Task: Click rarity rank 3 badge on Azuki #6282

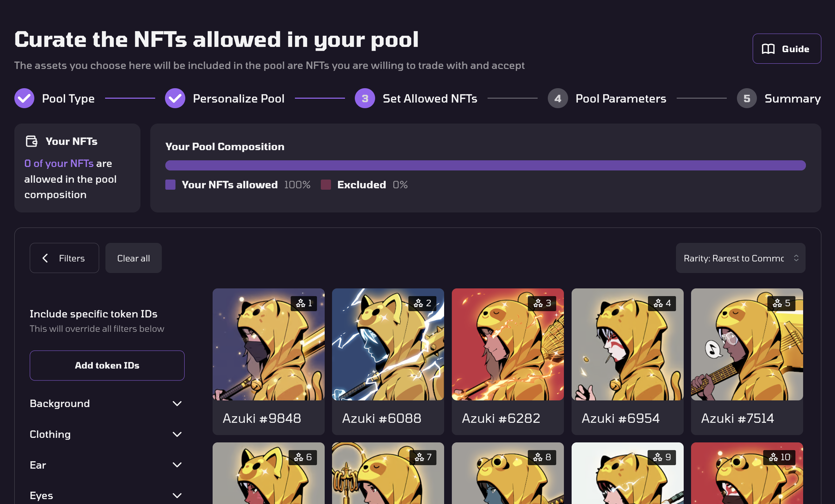Action: (x=542, y=303)
